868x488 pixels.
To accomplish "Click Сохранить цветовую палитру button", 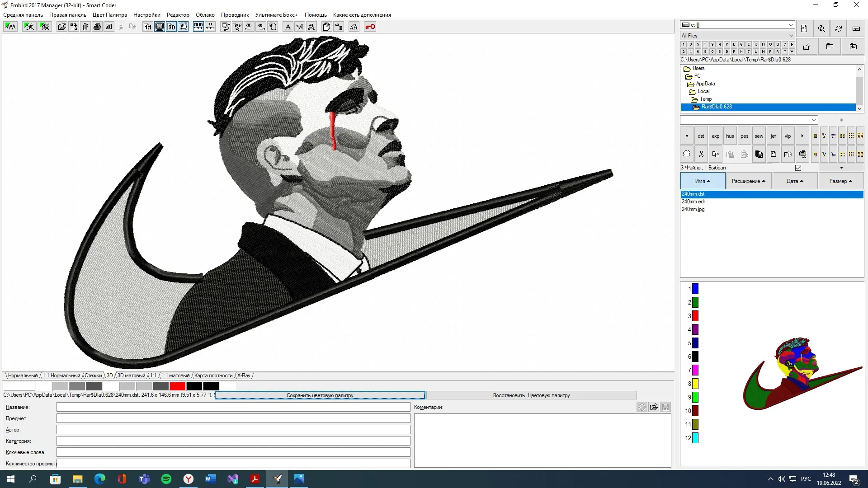I will 320,395.
